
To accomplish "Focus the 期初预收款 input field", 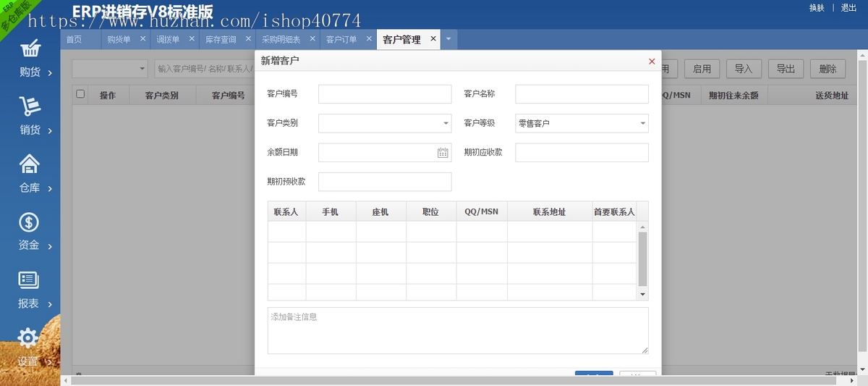I will click(x=385, y=182).
